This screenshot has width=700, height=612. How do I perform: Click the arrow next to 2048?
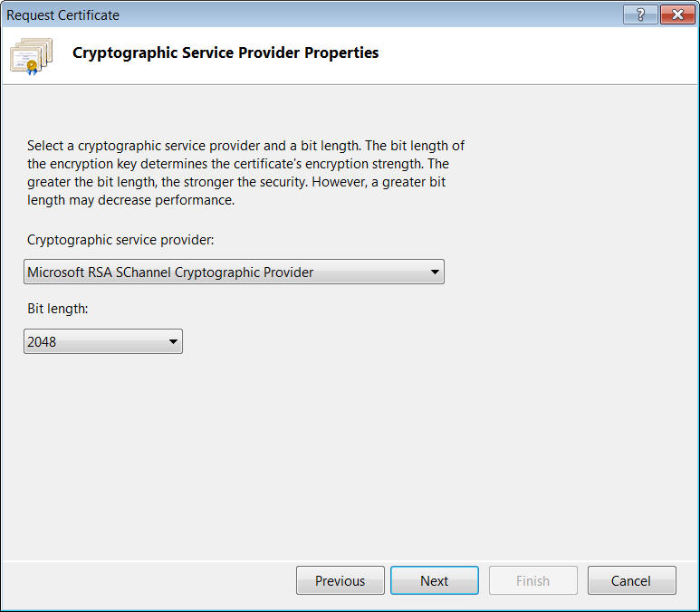click(173, 341)
